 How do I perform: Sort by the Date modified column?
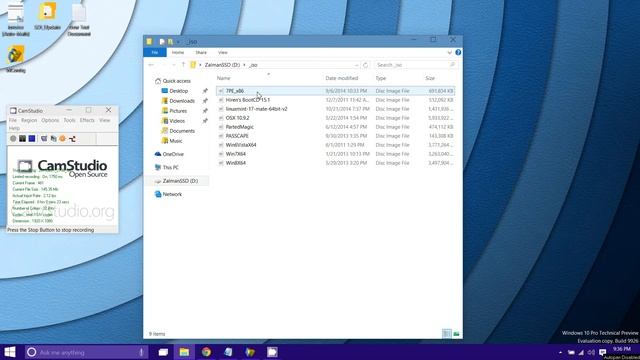pyautogui.click(x=342, y=78)
